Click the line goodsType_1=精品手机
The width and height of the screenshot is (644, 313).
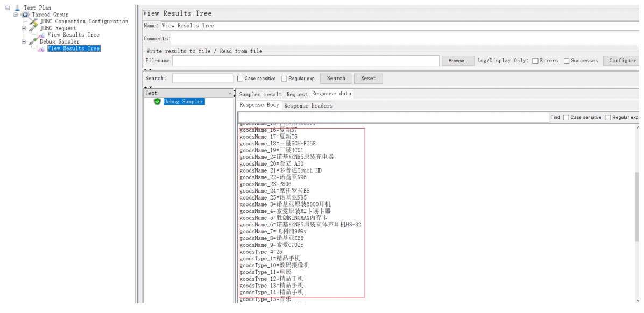click(270, 258)
